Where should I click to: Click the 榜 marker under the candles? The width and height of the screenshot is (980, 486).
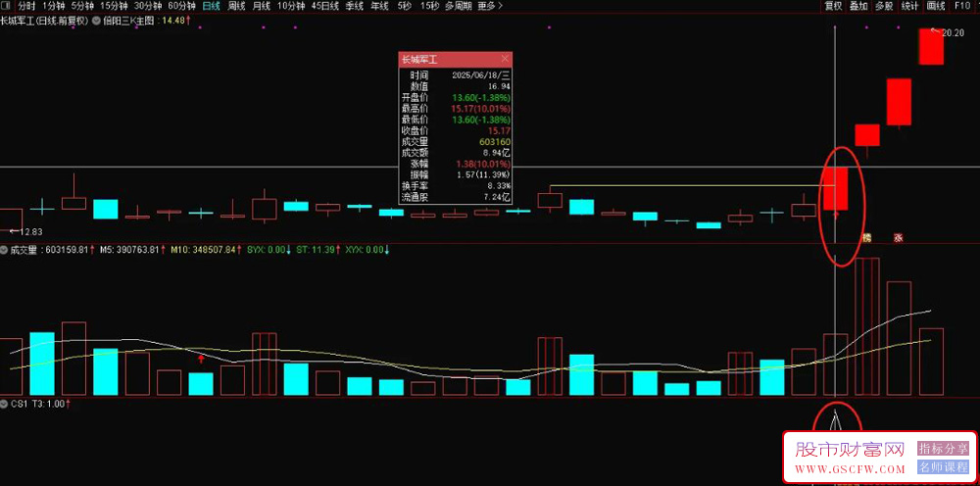tap(866, 237)
